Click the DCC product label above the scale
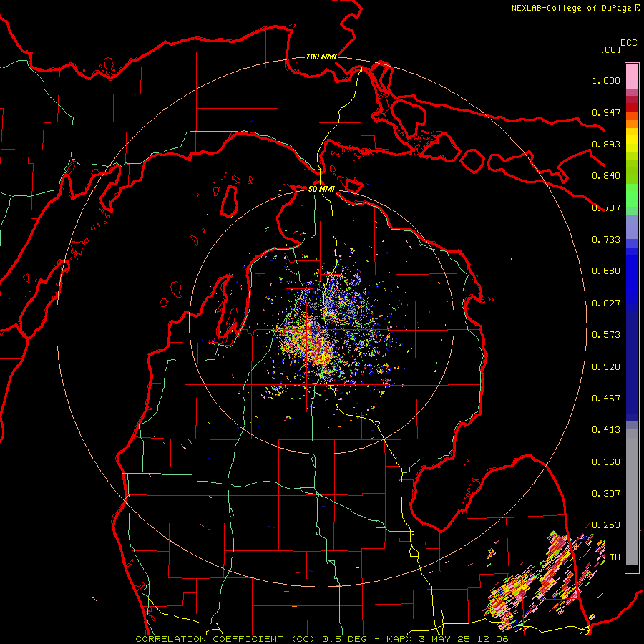This screenshot has width=644, height=644. [x=628, y=43]
